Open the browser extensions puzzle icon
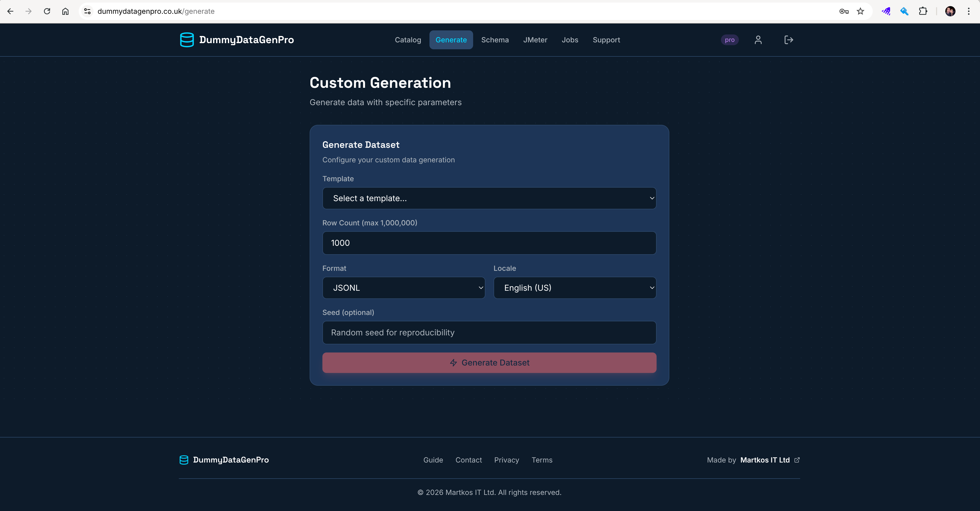Screen dimensions: 980x511 tap(923, 11)
